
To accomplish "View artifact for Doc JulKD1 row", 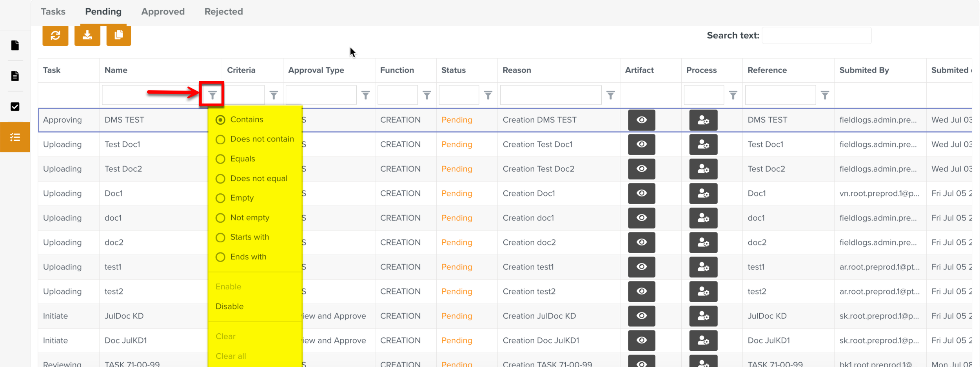I will tap(641, 340).
